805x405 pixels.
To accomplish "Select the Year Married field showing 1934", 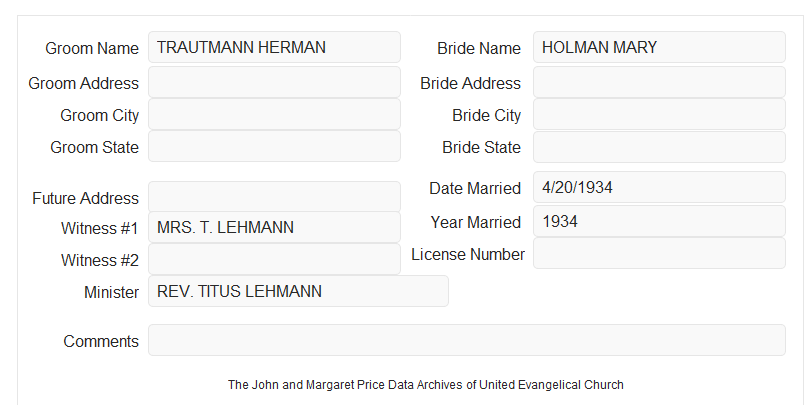I will pos(659,221).
